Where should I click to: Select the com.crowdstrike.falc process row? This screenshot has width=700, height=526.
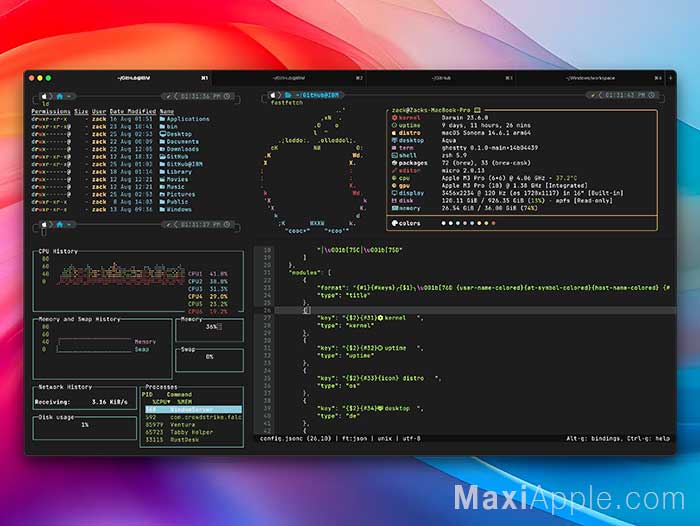[x=193, y=417]
